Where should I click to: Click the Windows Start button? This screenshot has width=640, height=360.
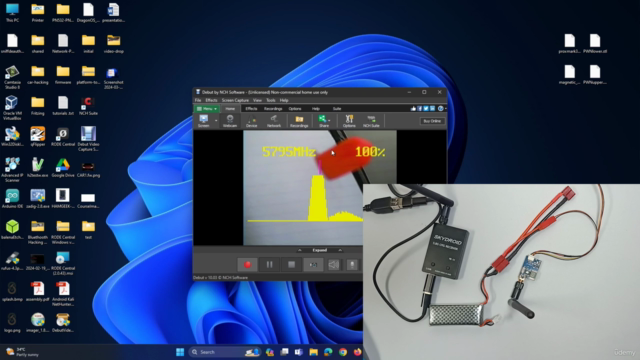pyautogui.click(x=180, y=352)
